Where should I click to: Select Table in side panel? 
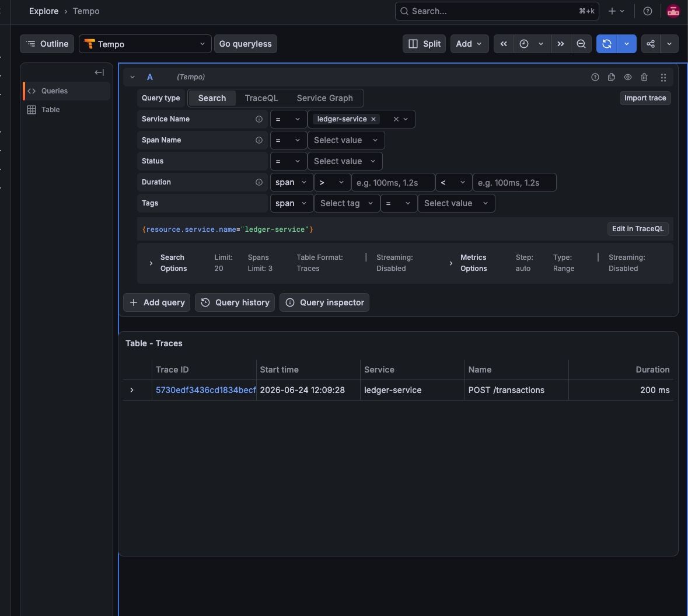point(67,110)
